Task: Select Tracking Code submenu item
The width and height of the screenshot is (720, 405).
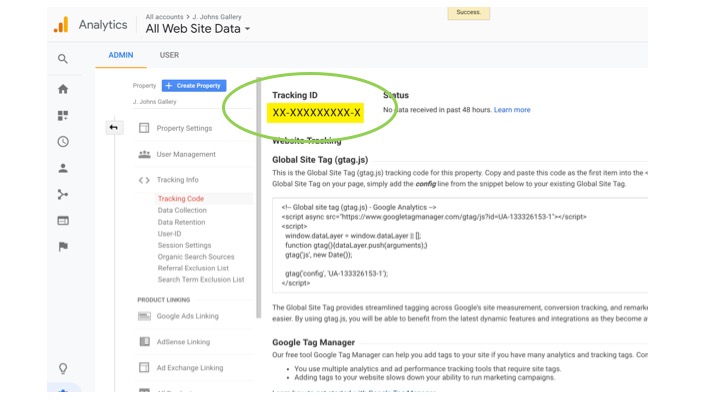Action: point(180,198)
